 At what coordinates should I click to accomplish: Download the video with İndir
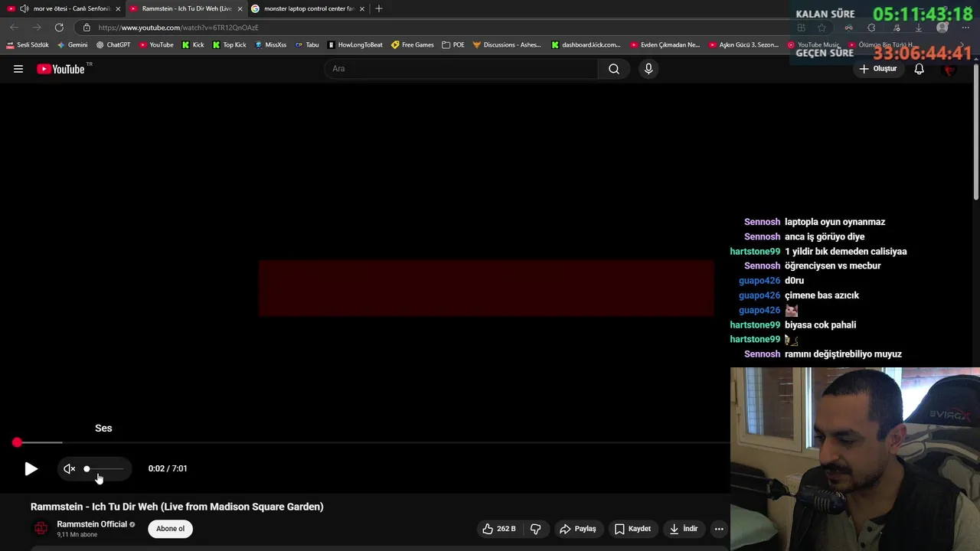point(683,529)
